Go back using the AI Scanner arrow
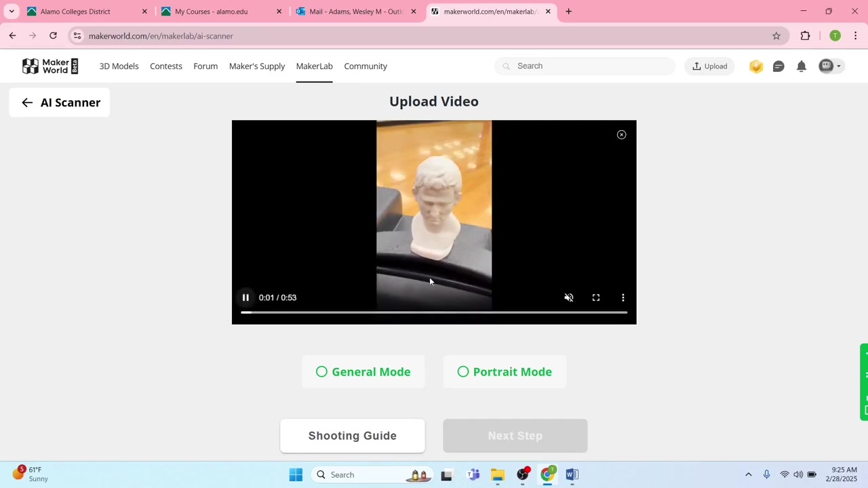 click(x=27, y=102)
